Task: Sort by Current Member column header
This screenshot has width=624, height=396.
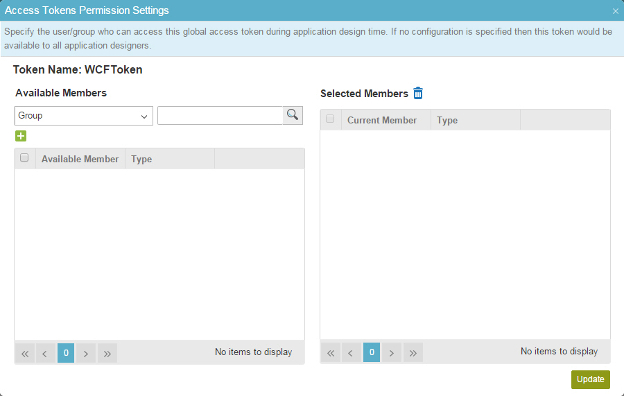Action: pos(382,120)
